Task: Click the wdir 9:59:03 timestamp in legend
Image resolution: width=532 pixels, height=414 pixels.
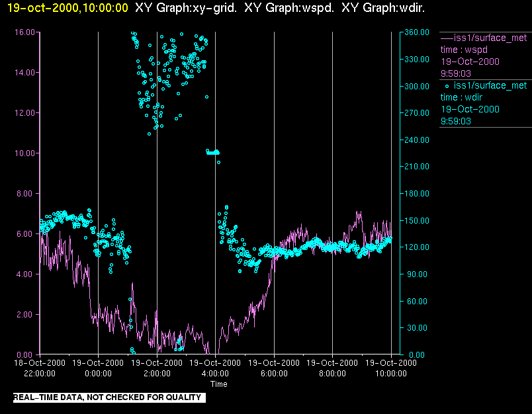Action: [x=456, y=121]
